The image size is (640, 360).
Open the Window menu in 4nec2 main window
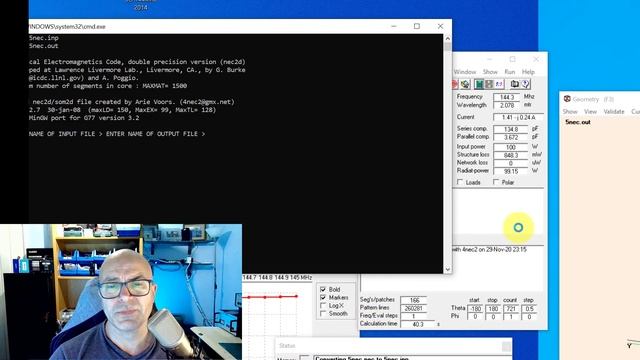465,72
